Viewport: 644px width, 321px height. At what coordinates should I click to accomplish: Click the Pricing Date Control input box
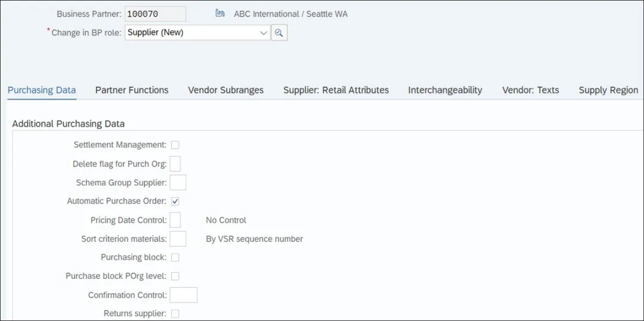coord(175,220)
